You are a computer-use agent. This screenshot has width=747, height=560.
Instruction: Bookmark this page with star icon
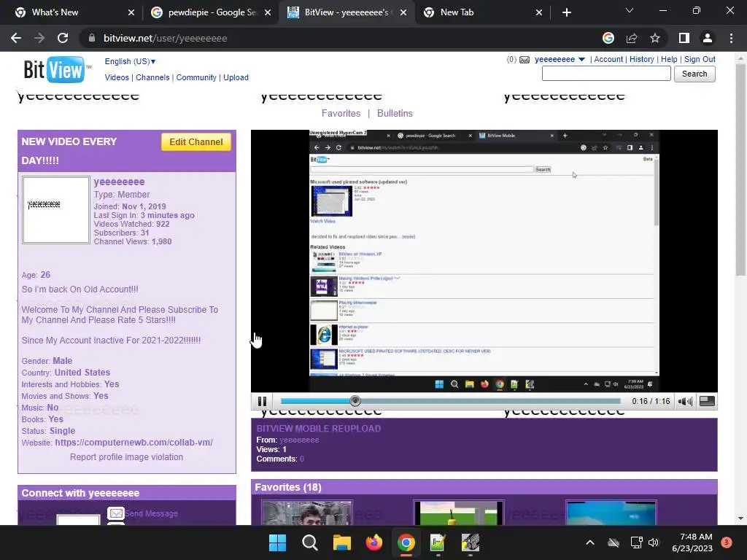[655, 38]
